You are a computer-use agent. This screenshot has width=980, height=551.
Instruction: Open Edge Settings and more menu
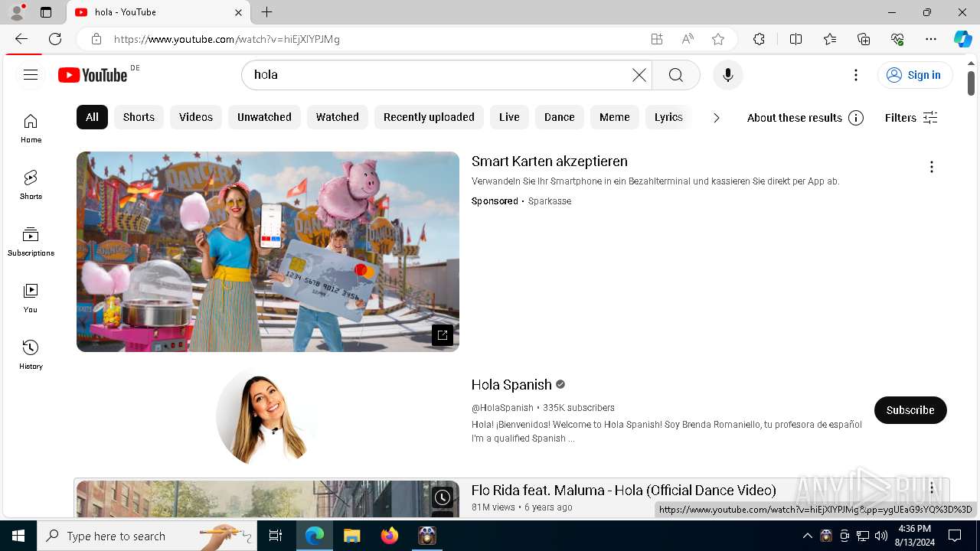tap(931, 39)
